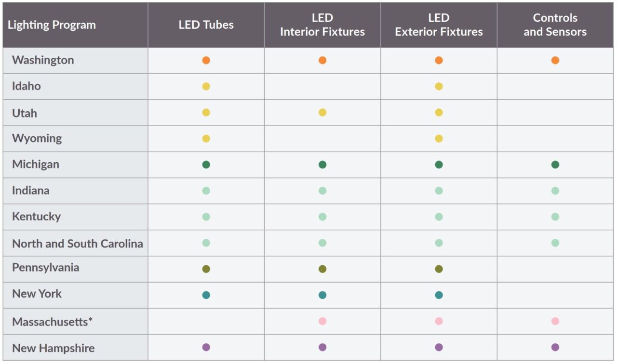Select the olive dot for Pennsylvania LED Exterior Fixtures
This screenshot has height=364, width=617.
point(439,269)
